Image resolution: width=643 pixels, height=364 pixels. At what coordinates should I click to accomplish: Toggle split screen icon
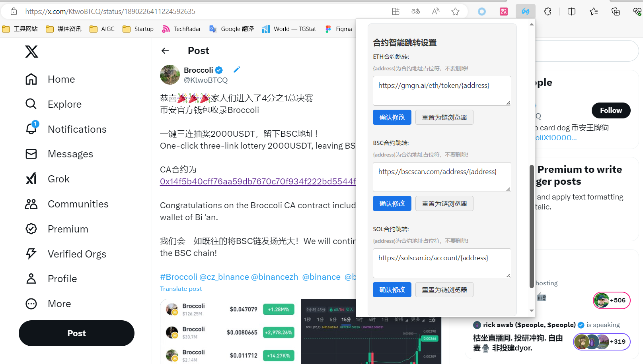tap(572, 12)
